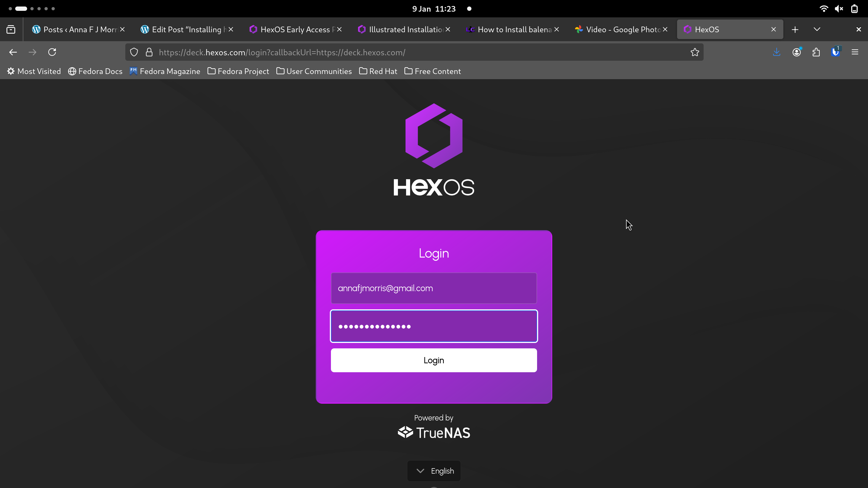Click the Firefox View icon
The image size is (868, 488).
click(x=11, y=29)
